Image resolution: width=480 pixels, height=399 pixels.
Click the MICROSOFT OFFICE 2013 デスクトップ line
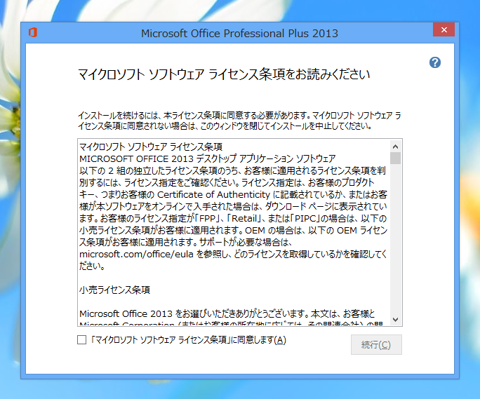pos(207,159)
